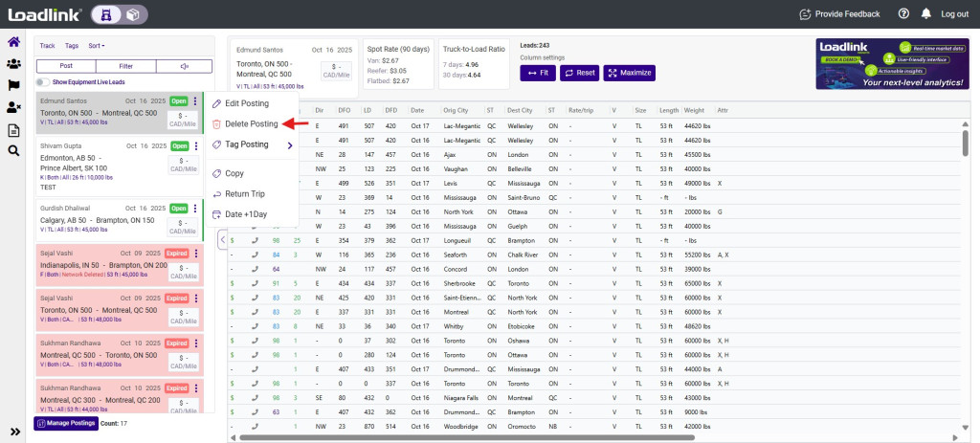Choose Delete Posting from context menu

[x=251, y=124]
